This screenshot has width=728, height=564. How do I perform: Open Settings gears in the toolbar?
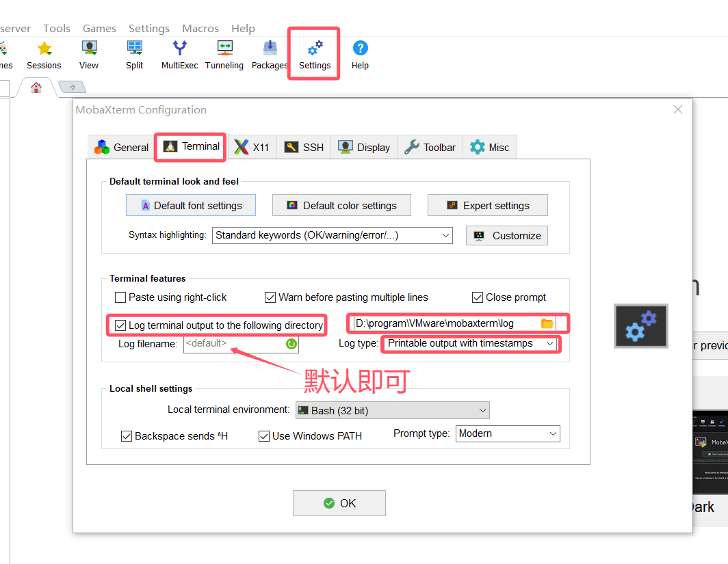(x=315, y=49)
